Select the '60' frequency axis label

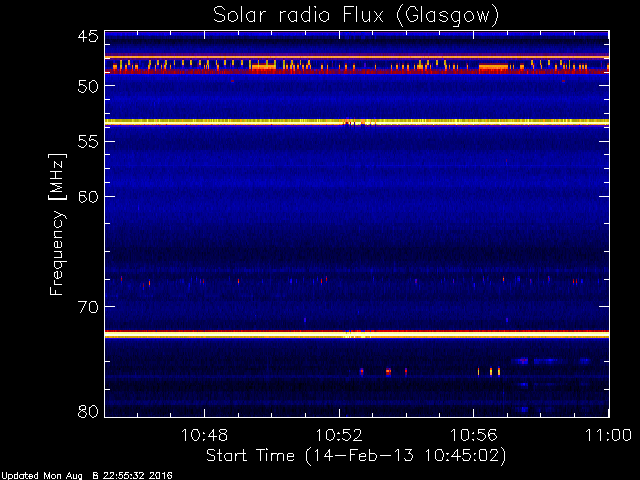coord(88,197)
